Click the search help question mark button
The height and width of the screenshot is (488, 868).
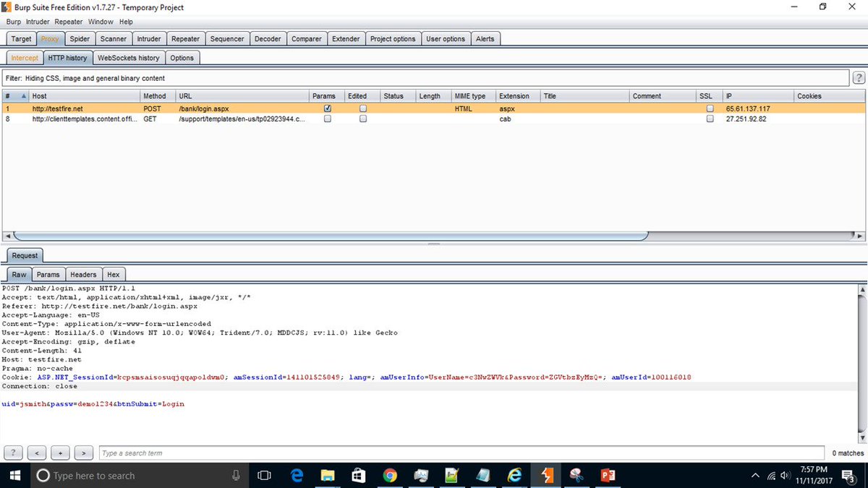coord(13,453)
